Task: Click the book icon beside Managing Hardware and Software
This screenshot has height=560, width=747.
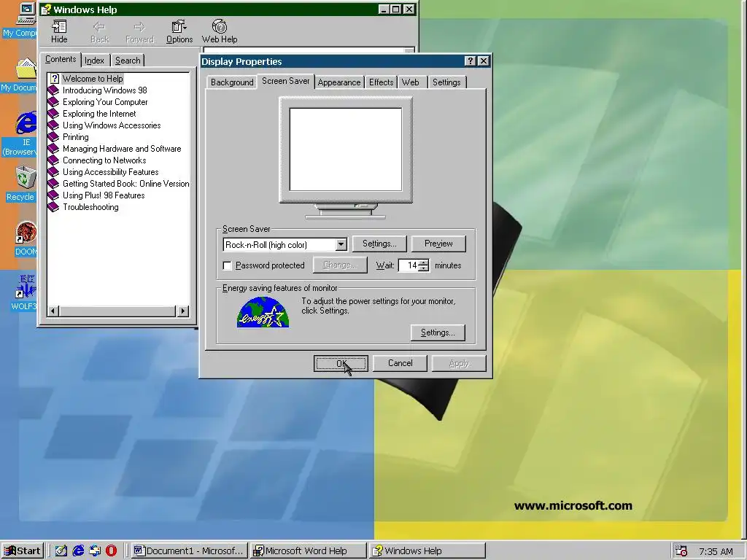Action: 54,149
